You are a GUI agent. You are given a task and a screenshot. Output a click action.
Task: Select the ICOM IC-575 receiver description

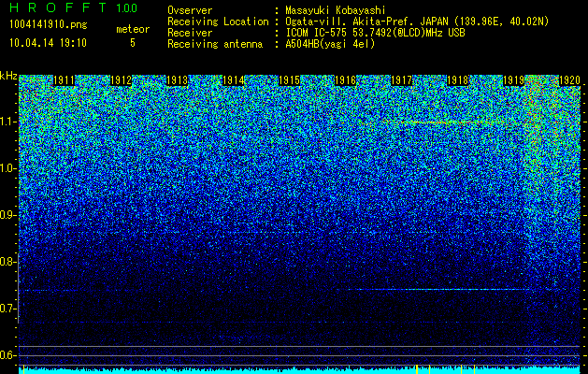coord(375,33)
